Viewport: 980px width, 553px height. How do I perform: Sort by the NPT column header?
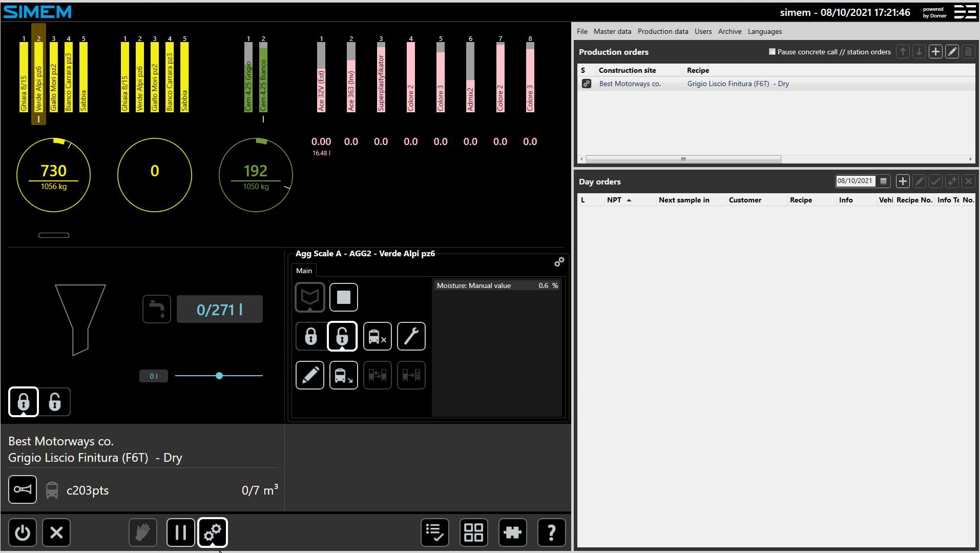click(614, 200)
